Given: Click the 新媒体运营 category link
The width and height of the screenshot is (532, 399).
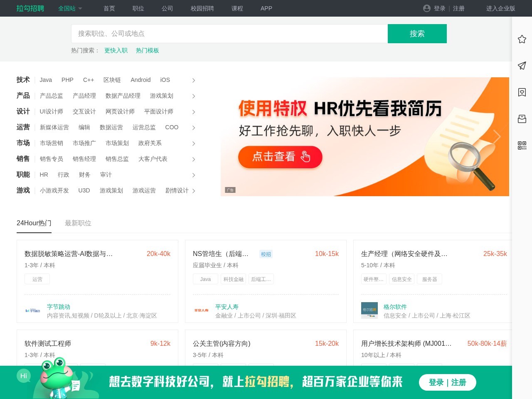Looking at the screenshot, I should tap(54, 127).
